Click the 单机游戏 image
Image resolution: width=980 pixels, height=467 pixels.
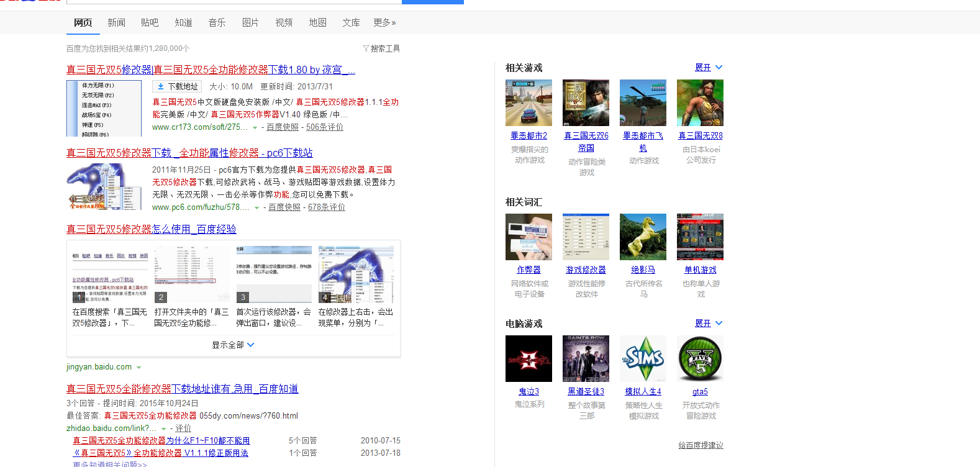[700, 237]
